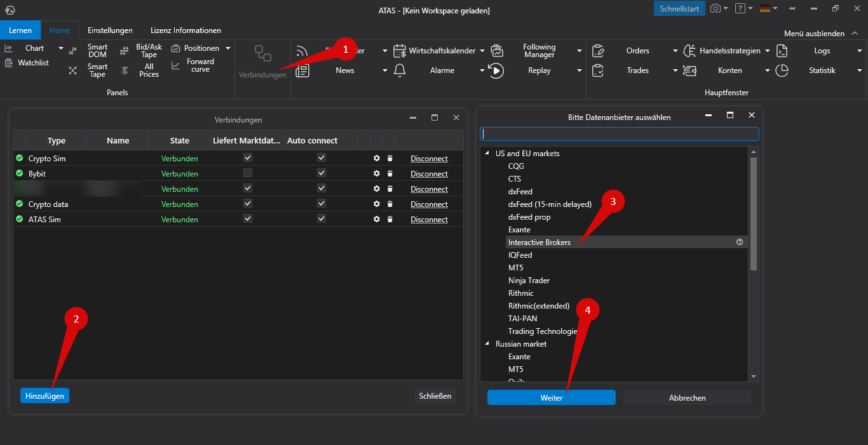Viewport: 868px width, 445px height.
Task: Click the Hinzufügen button
Action: [44, 395]
